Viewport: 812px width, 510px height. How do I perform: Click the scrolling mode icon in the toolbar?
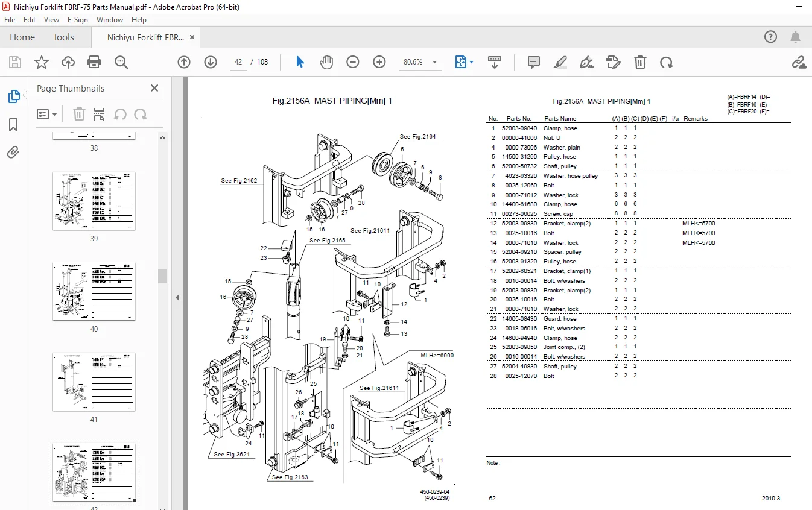[x=495, y=62]
